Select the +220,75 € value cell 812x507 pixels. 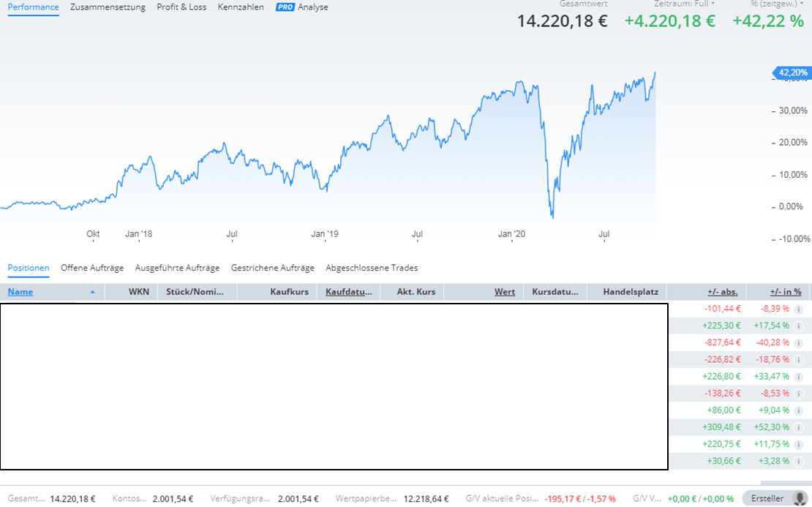721,444
